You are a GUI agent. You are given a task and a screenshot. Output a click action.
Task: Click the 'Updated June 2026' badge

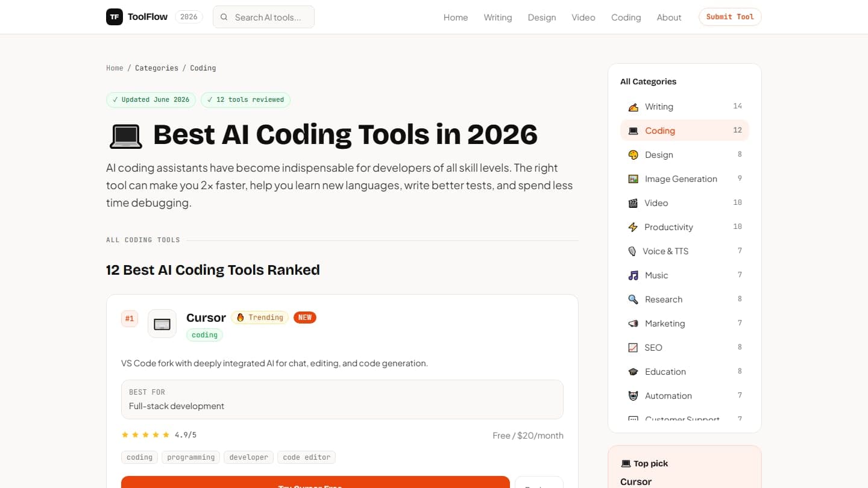pyautogui.click(x=151, y=99)
